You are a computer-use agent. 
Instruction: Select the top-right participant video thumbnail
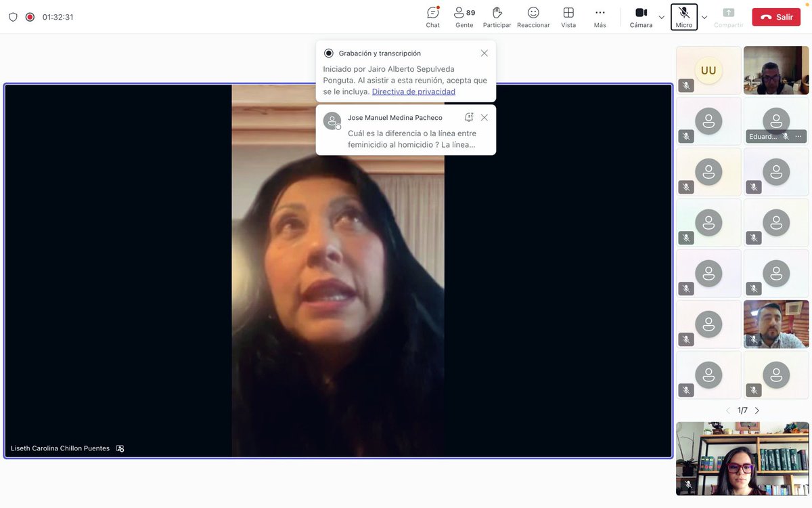click(776, 70)
